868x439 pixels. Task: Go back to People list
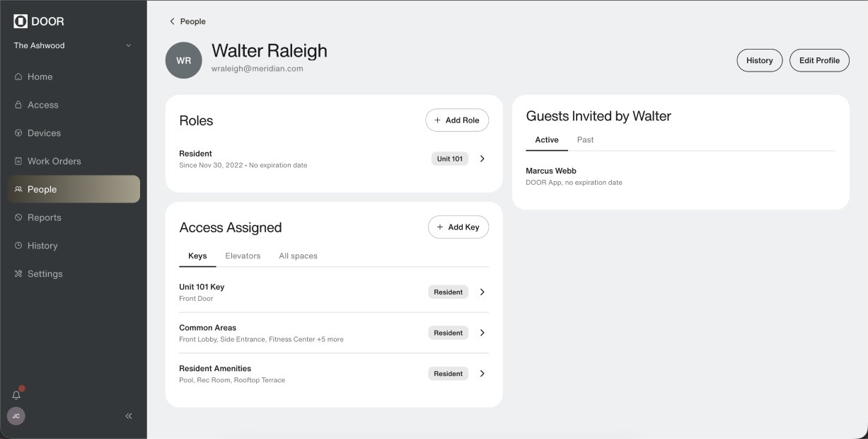187,21
